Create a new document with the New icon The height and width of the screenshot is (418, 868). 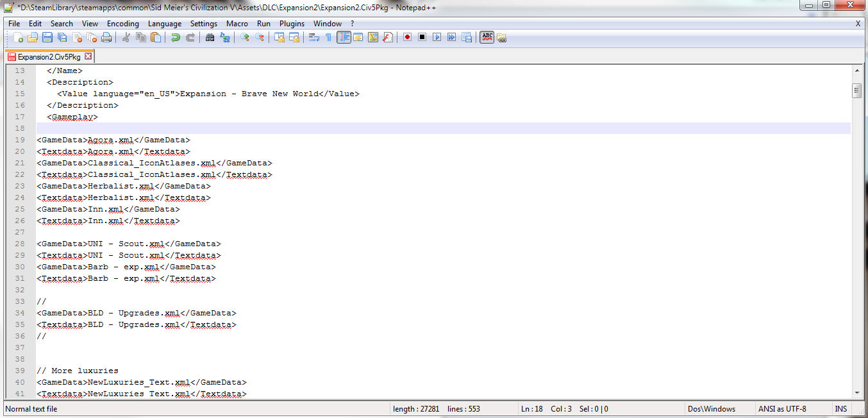pyautogui.click(x=18, y=37)
